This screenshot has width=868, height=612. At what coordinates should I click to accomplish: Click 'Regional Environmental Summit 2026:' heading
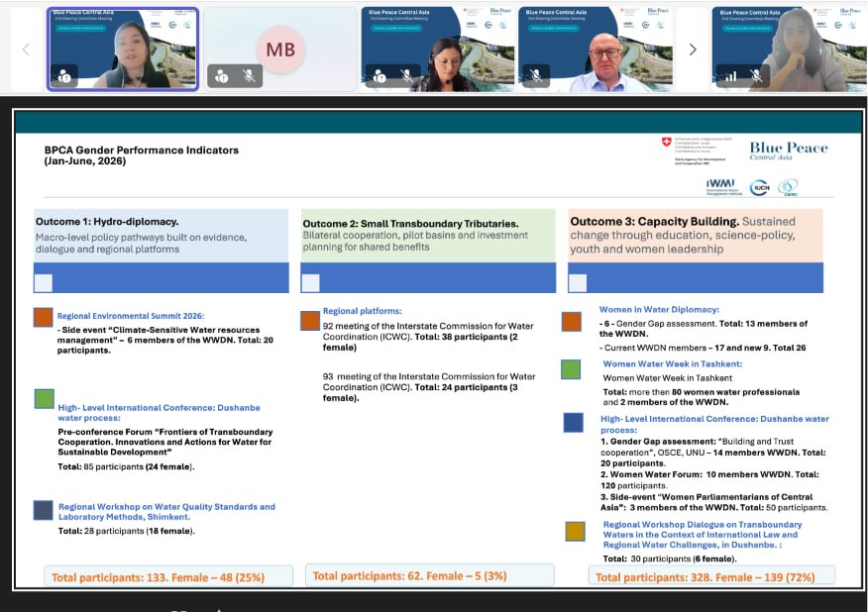coord(131,315)
